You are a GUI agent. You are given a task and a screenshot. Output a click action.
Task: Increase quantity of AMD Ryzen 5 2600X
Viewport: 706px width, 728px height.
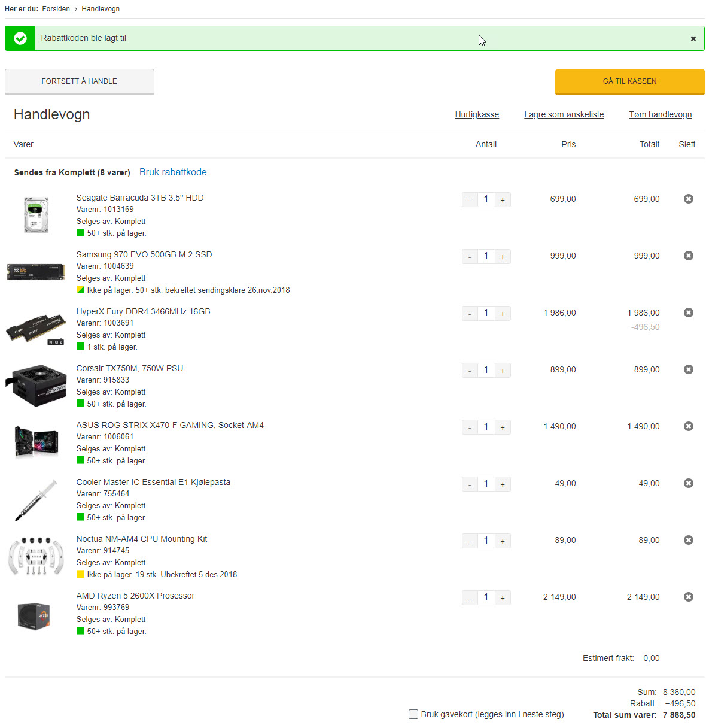tap(503, 598)
